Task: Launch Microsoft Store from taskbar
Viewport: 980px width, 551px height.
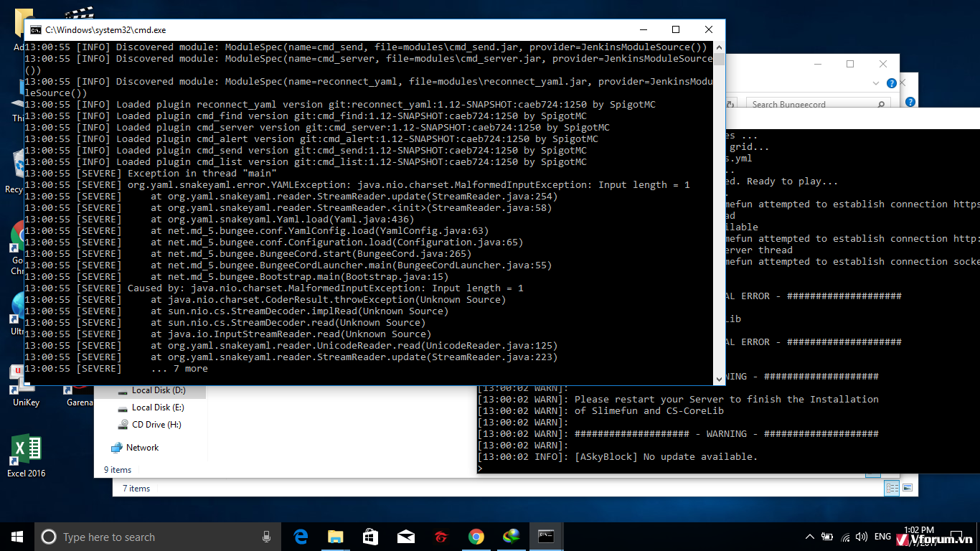Action: tap(370, 537)
